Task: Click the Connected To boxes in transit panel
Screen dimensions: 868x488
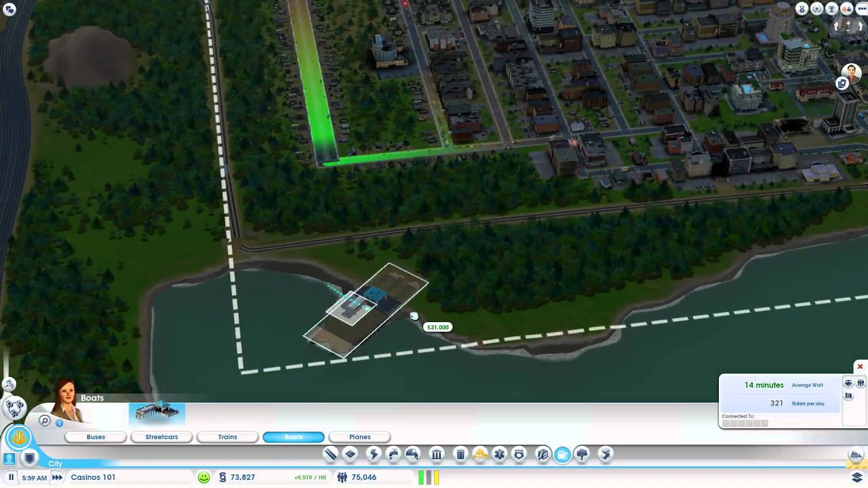Action: point(745,423)
